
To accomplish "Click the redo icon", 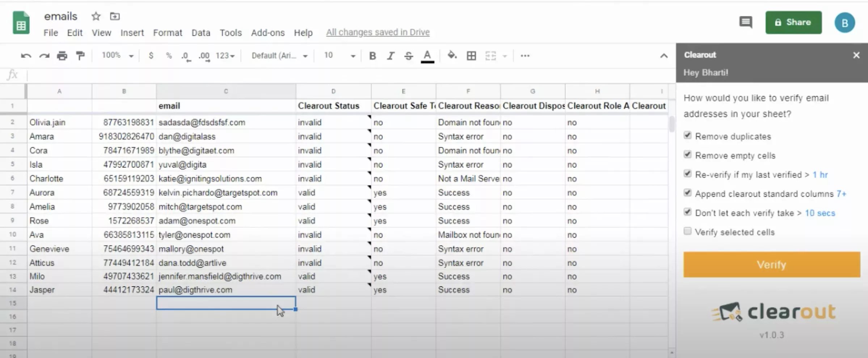I will (x=44, y=56).
